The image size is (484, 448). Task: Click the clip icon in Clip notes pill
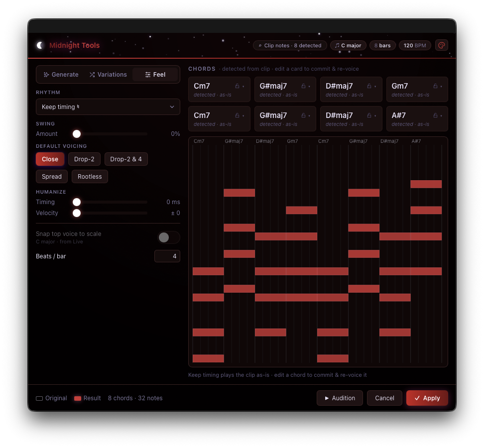click(x=260, y=45)
